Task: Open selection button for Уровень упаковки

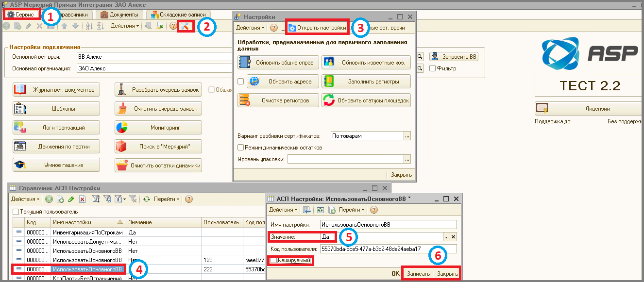Action: point(407,159)
